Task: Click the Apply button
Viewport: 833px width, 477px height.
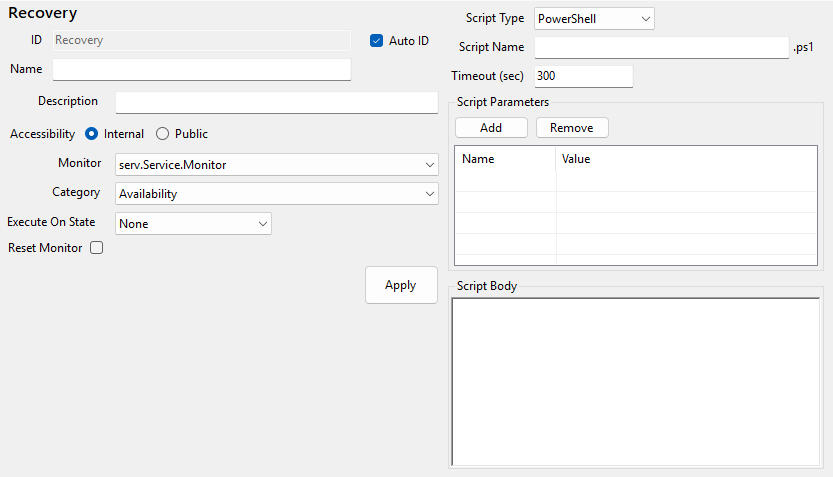Action: pos(401,285)
